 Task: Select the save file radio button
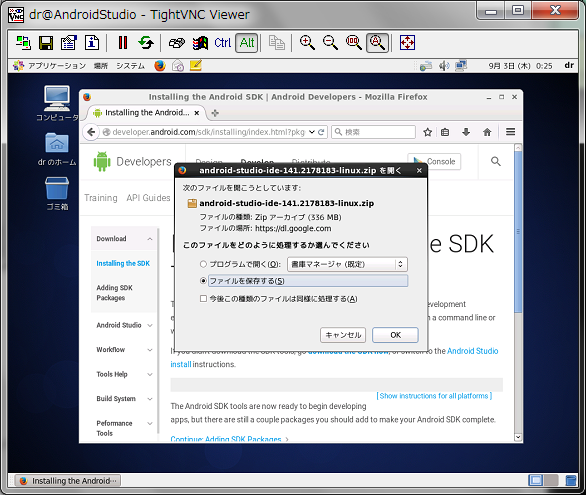coord(203,281)
